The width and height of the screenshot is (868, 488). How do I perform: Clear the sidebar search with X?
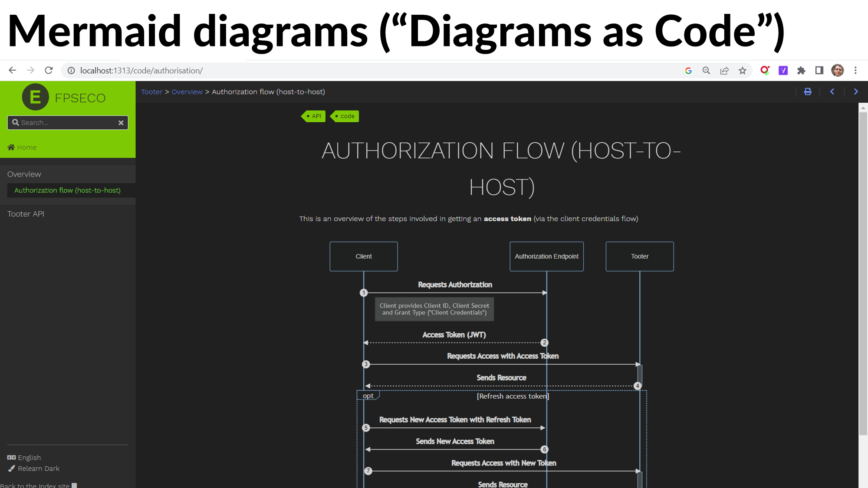click(121, 123)
